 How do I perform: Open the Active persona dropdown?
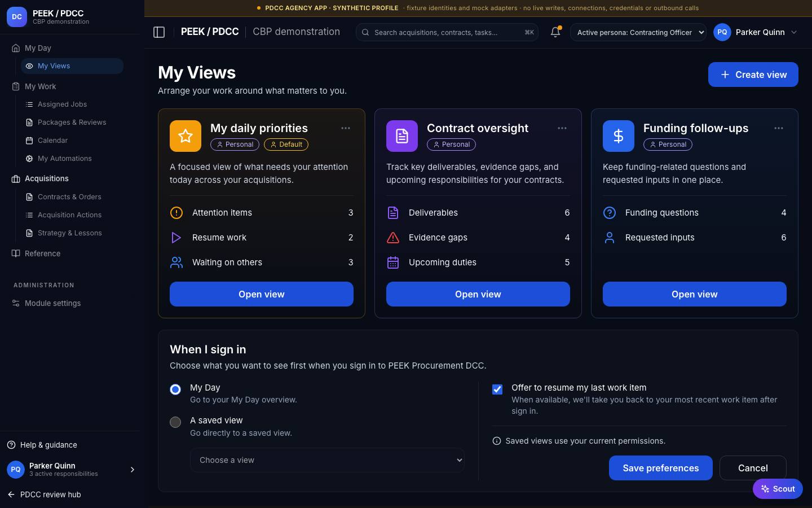click(x=638, y=32)
